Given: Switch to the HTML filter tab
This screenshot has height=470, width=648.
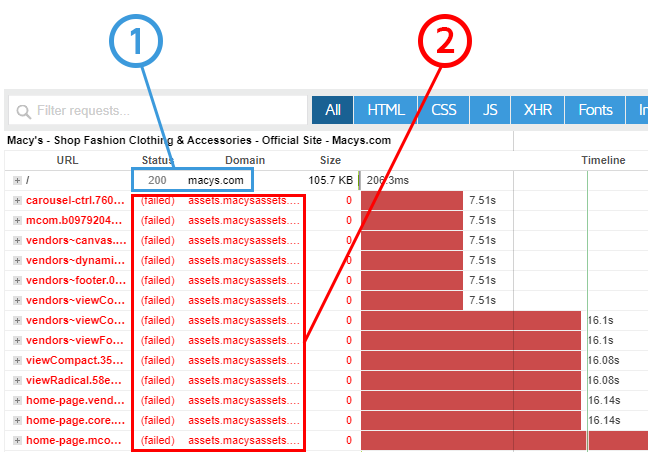Looking at the screenshot, I should [386, 110].
